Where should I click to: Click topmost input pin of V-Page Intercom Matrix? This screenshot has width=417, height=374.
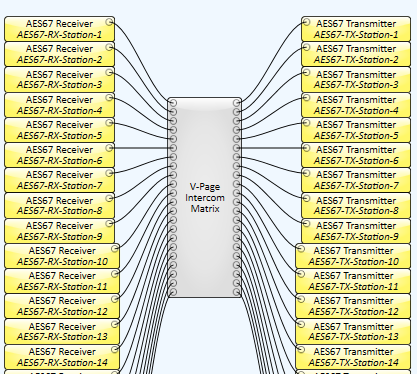[x=173, y=103]
